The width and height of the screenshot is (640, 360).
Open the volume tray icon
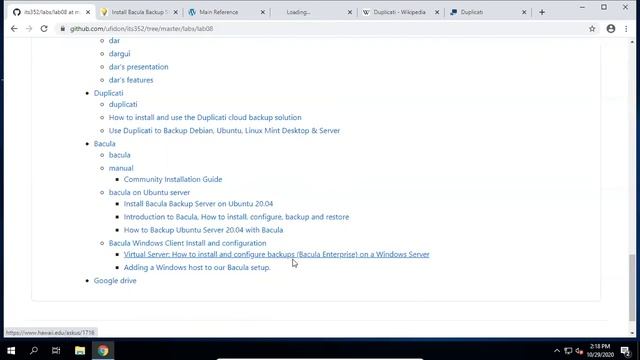point(579,351)
